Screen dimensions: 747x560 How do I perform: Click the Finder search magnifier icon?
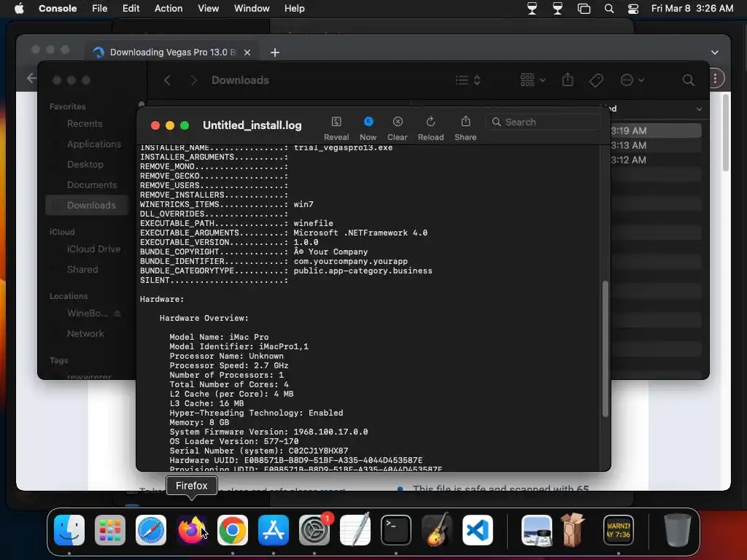point(689,80)
